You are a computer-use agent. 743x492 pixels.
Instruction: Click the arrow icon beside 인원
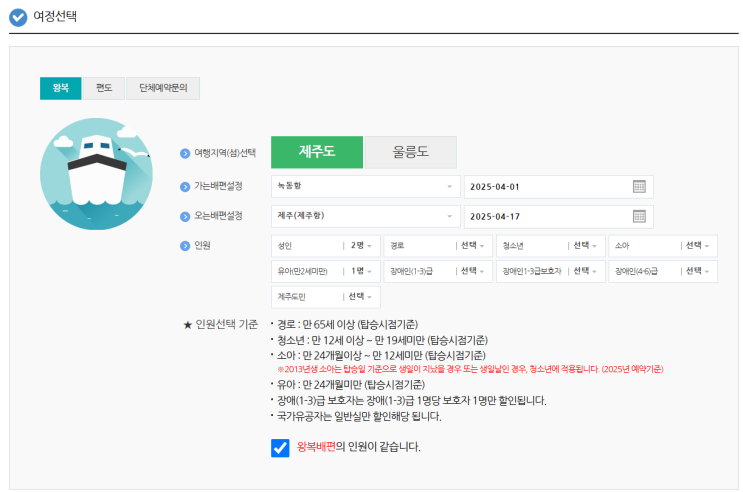pyautogui.click(x=185, y=246)
